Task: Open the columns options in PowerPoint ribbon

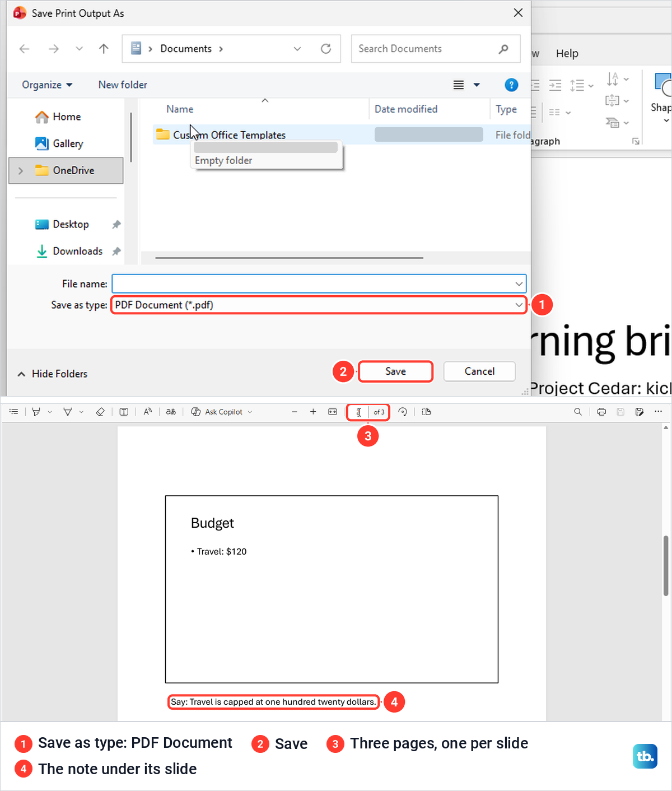Action: click(560, 112)
